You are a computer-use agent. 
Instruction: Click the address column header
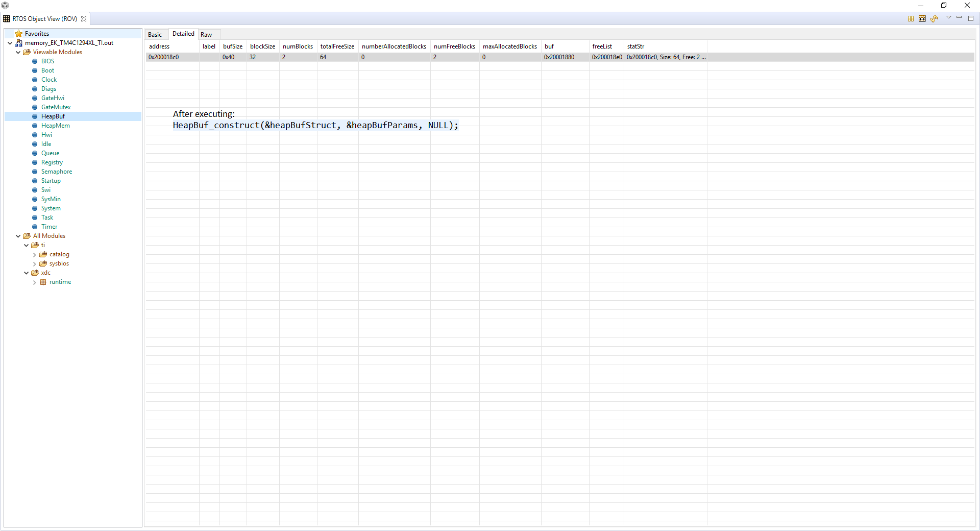pyautogui.click(x=172, y=46)
